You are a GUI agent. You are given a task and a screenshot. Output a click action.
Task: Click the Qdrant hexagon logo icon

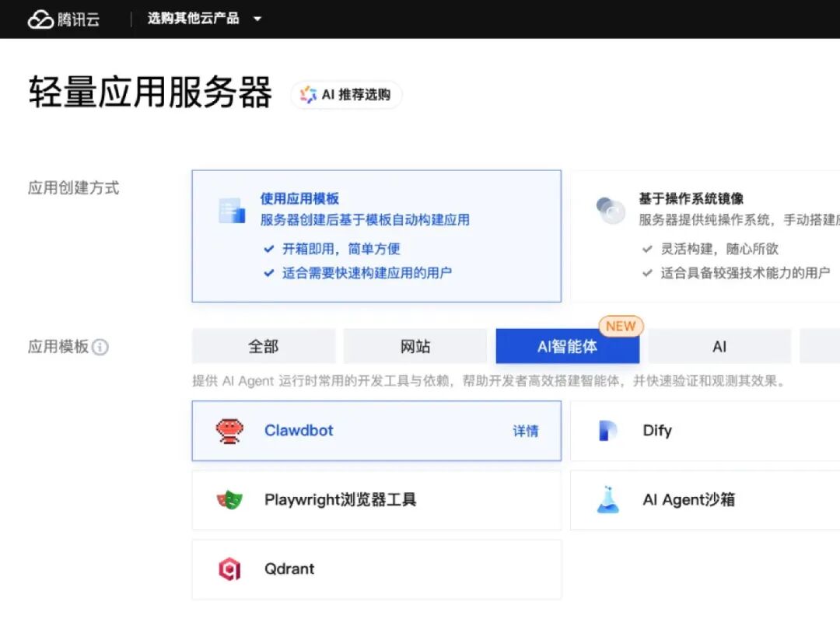coord(229,569)
